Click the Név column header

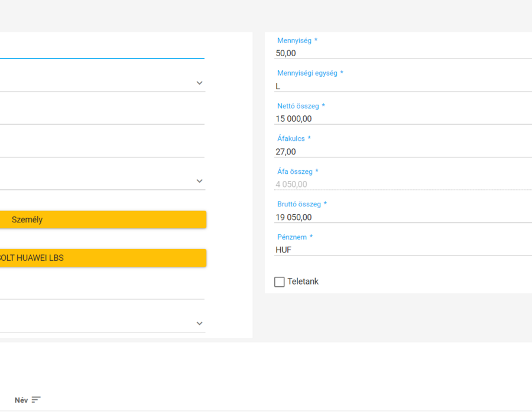21,400
